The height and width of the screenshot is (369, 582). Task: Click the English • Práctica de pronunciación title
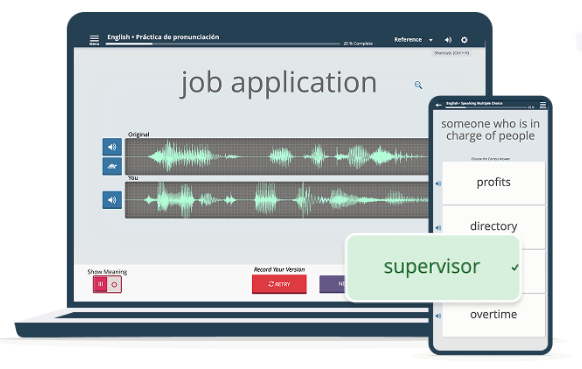coord(163,37)
